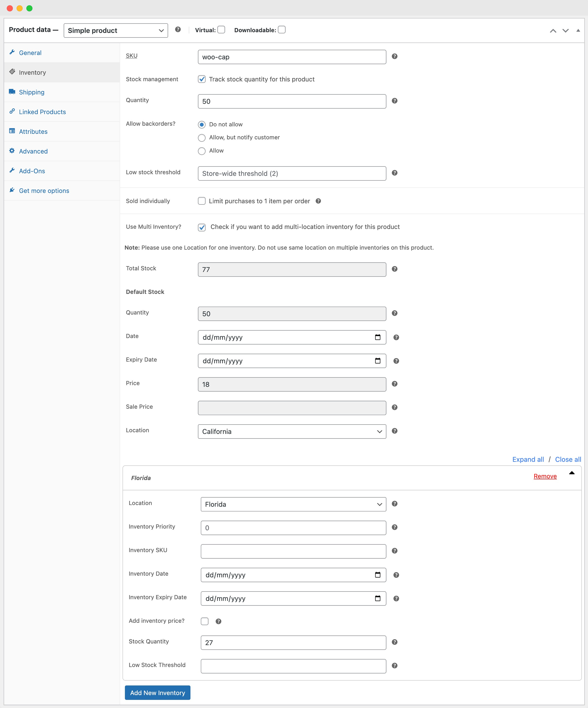Open the Simple product type dropdown
The image size is (588, 708).
116,30
